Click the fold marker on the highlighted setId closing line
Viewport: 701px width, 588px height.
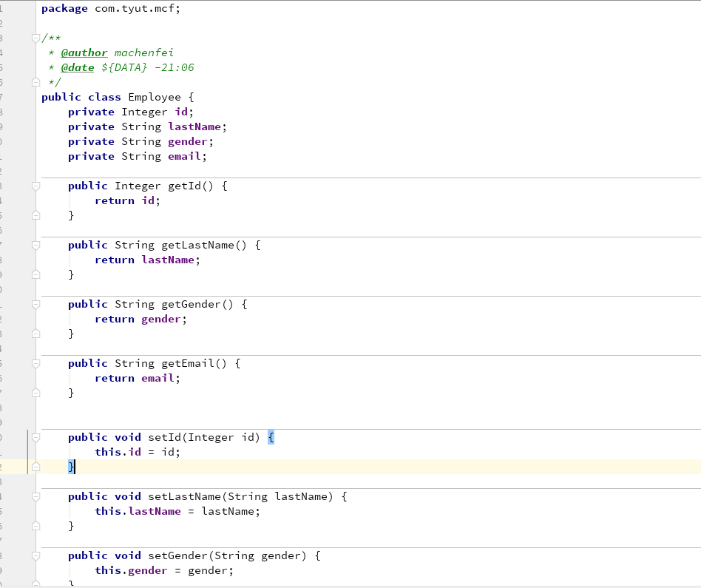coord(35,467)
